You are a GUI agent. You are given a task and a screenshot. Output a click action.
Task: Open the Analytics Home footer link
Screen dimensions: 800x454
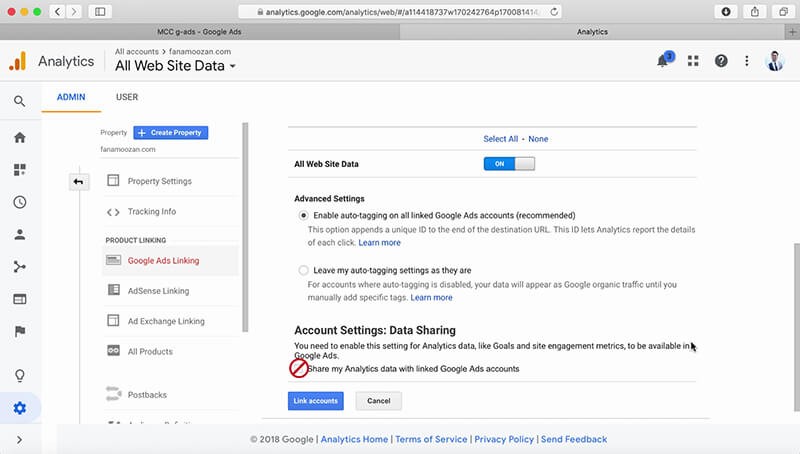[x=354, y=439]
